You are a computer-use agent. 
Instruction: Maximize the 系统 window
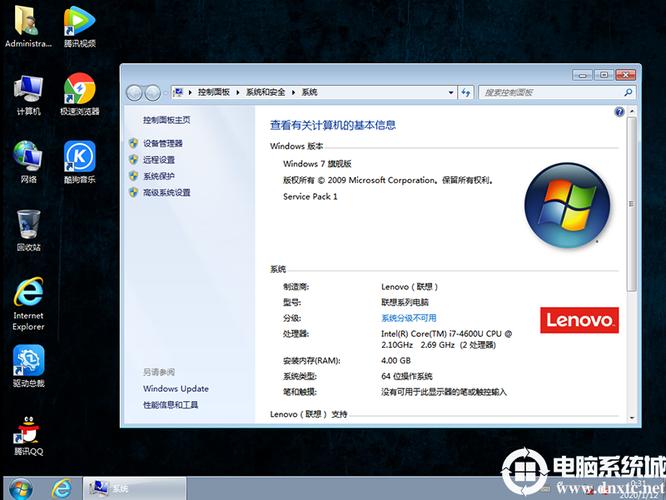coord(604,75)
